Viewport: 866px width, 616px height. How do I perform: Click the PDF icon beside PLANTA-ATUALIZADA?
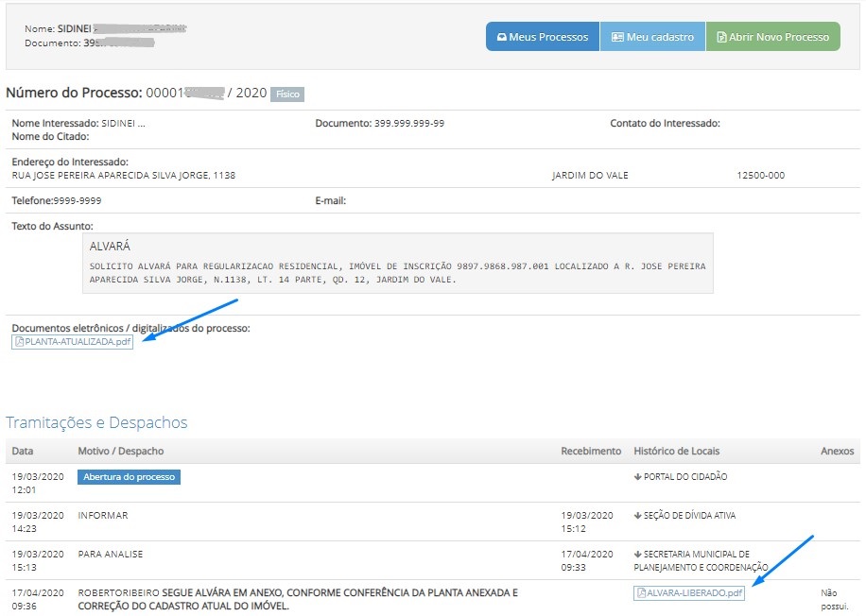click(x=20, y=342)
